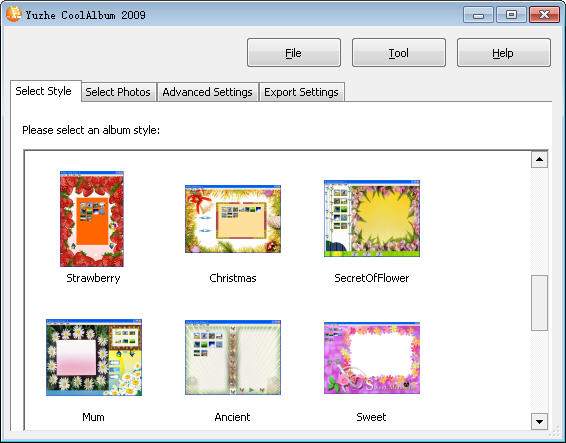Select the Strawberry album style thumbnail
The height and width of the screenshot is (443, 566).
(92, 219)
